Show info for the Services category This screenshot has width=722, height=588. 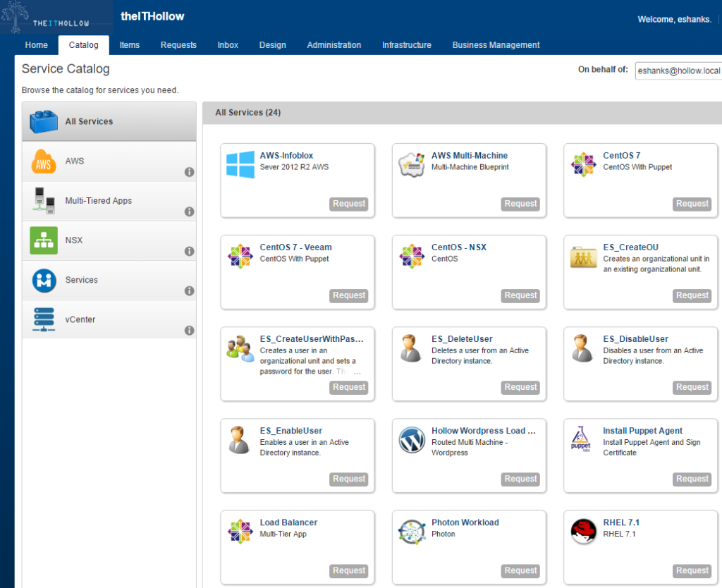tap(189, 290)
